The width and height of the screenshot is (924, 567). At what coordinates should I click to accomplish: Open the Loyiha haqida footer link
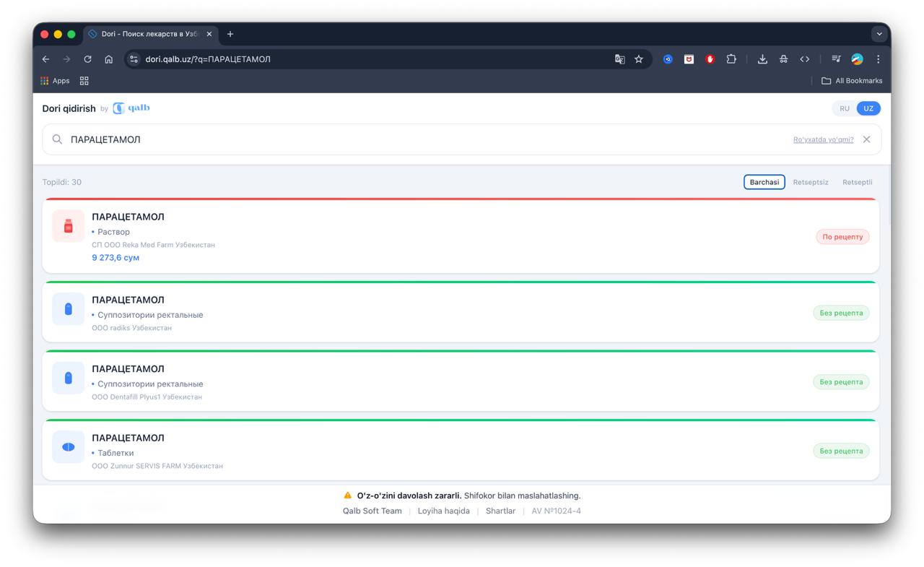443,511
